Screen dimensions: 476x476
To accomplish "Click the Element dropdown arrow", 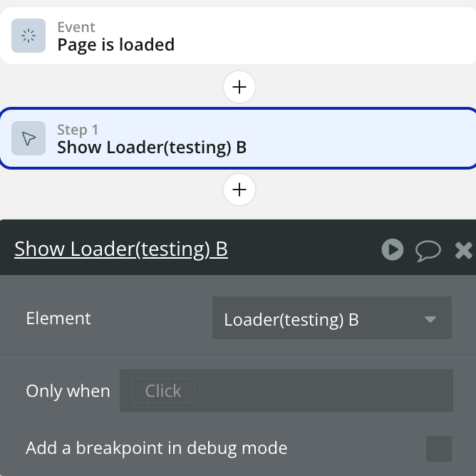I will (x=430, y=319).
